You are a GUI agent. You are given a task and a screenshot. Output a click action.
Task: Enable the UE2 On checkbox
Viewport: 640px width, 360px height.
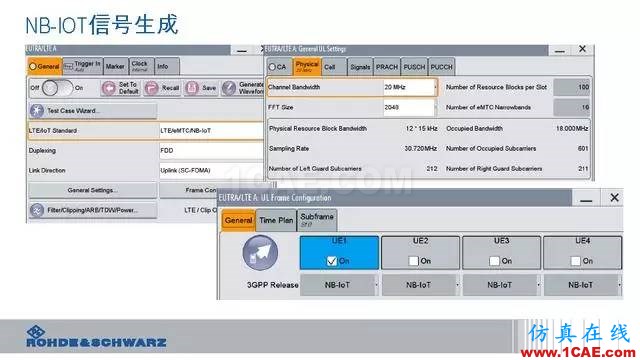click(413, 261)
